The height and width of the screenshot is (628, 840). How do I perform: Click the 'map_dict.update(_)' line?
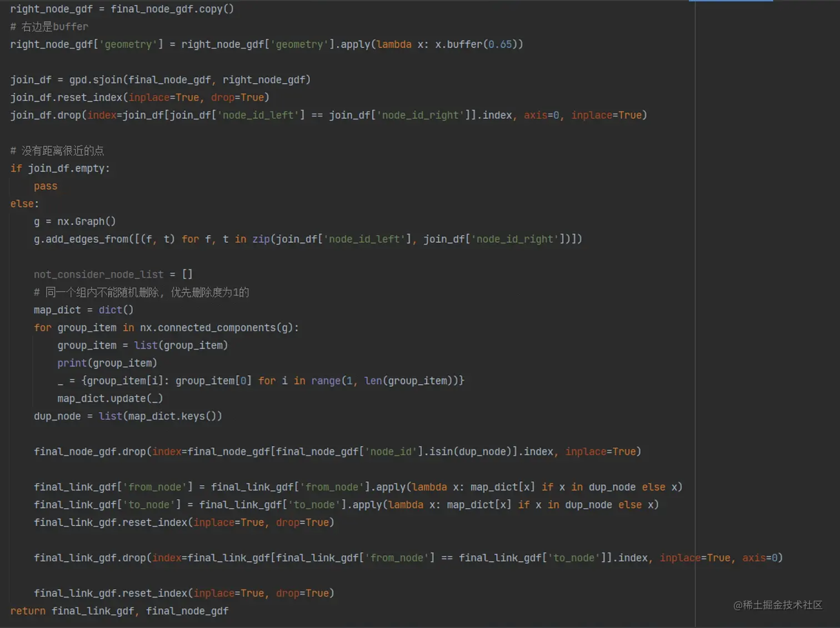pyautogui.click(x=110, y=398)
